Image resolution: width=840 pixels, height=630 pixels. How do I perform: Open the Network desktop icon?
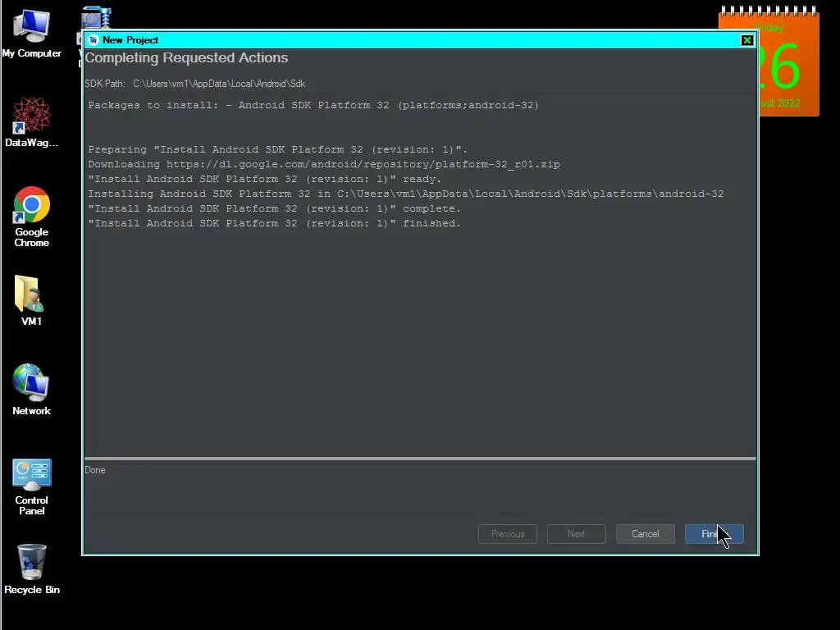coord(32,390)
